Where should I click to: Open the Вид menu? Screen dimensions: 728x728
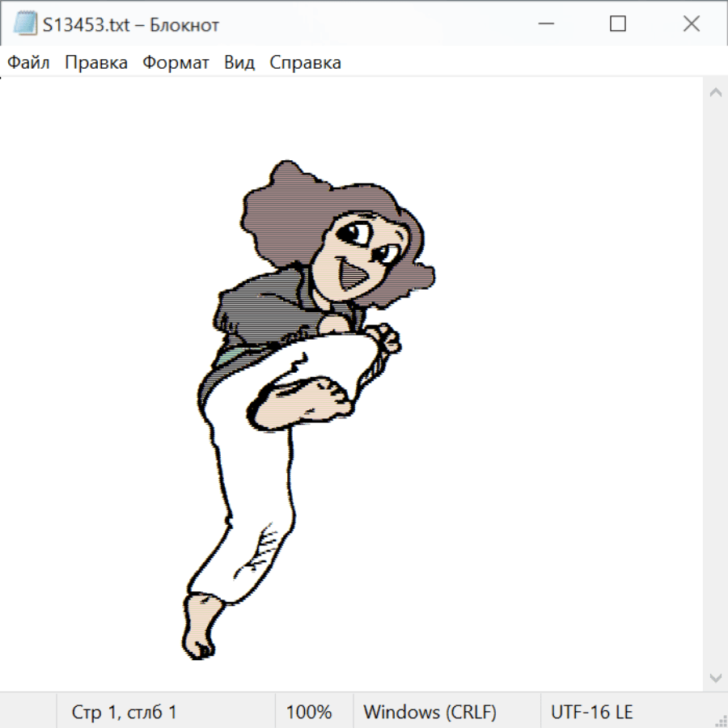(x=239, y=63)
